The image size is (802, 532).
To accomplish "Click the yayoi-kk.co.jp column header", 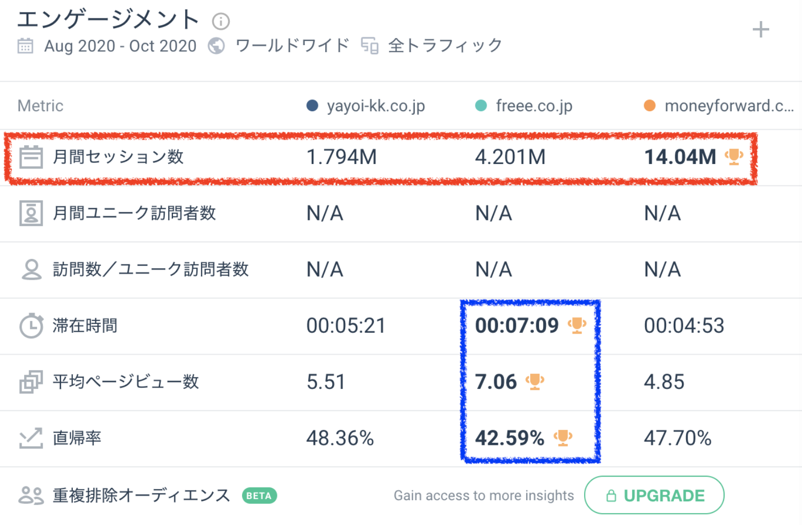I will (375, 106).
